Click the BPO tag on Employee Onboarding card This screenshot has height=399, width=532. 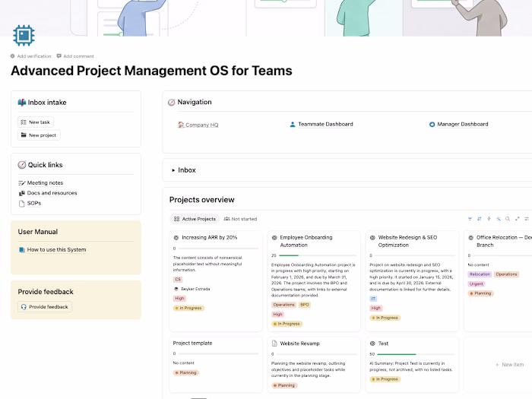tap(305, 305)
